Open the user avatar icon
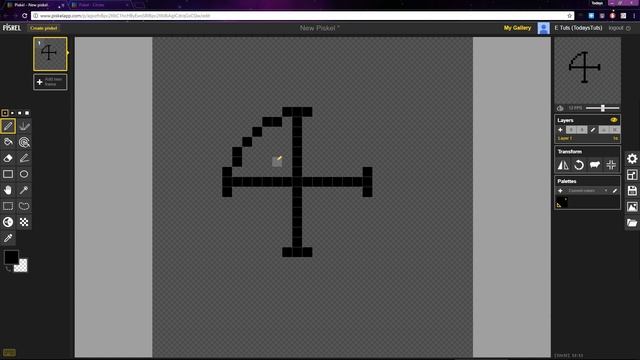 543,28
